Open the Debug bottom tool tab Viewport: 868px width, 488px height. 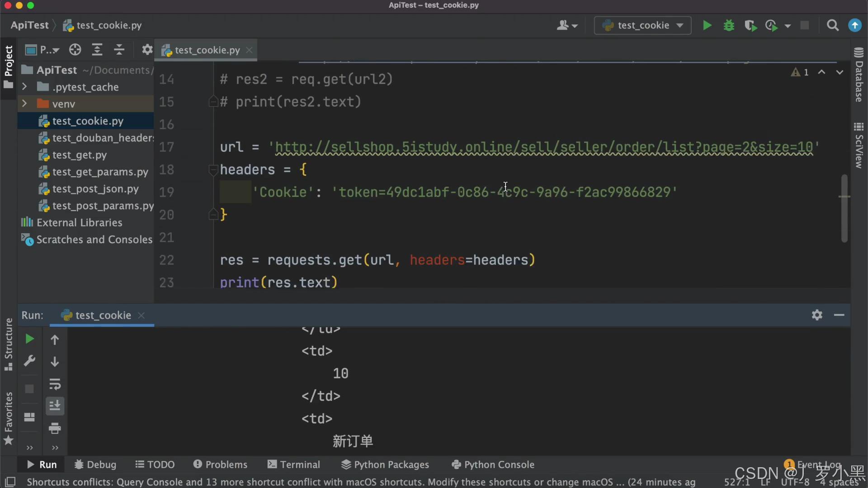coord(95,465)
